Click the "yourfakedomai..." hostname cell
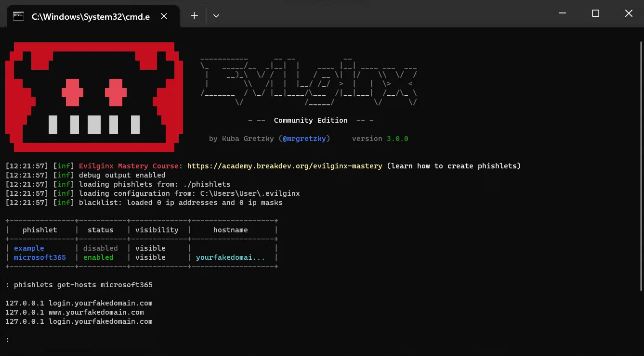644x356 pixels. pos(230,257)
